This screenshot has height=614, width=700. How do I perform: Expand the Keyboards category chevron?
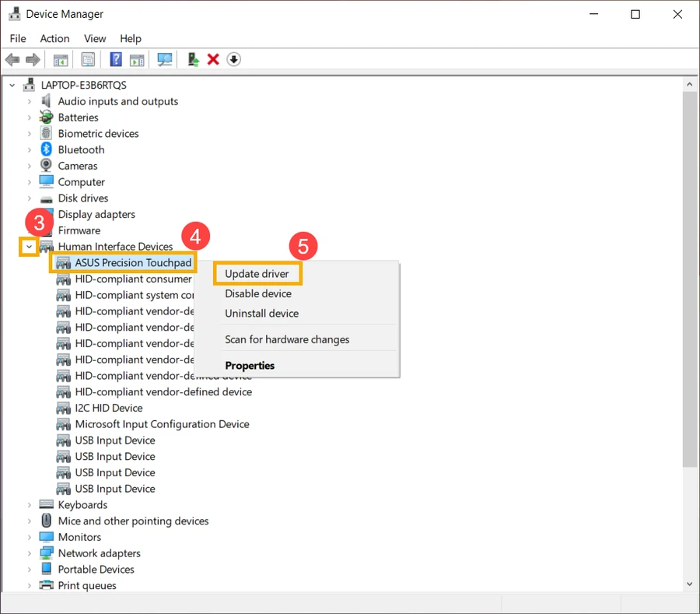29,504
